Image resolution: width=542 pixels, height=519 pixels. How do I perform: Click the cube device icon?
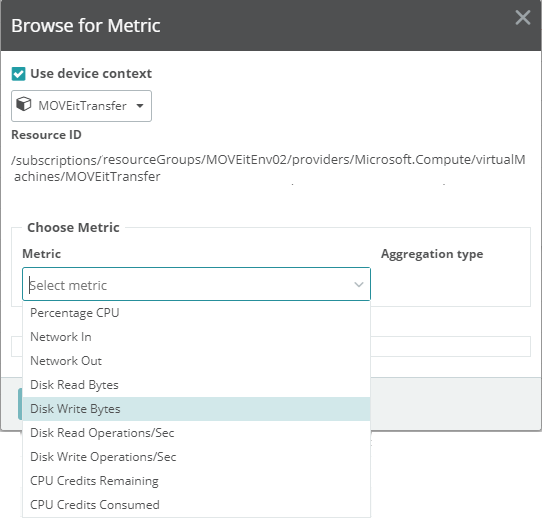click(x=24, y=104)
